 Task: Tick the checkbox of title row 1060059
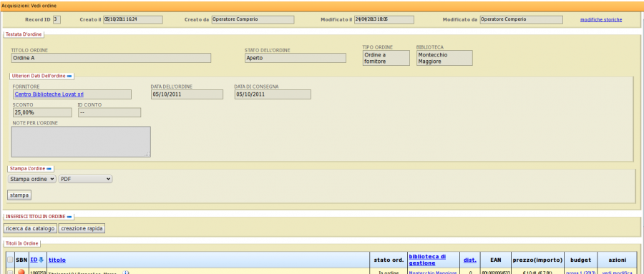pos(10,273)
